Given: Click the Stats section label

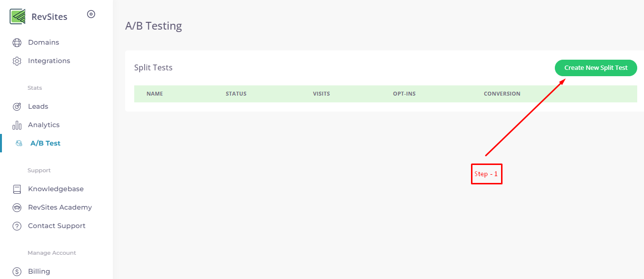Looking at the screenshot, I should coord(35,88).
